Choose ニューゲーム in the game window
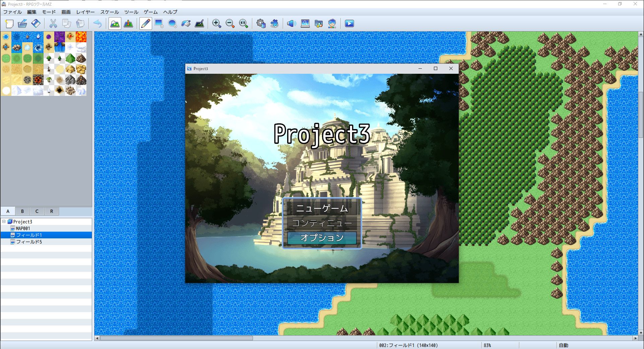The height and width of the screenshot is (349, 644). pos(321,209)
